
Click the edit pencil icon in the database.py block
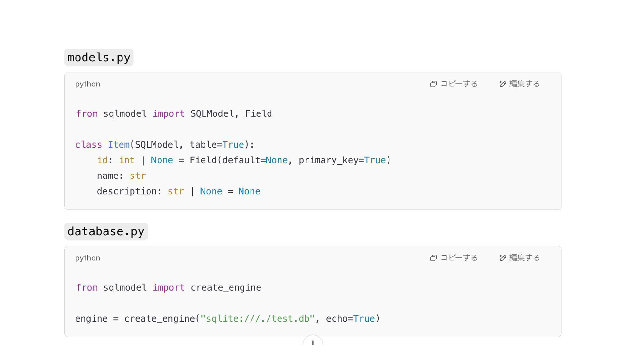point(502,258)
